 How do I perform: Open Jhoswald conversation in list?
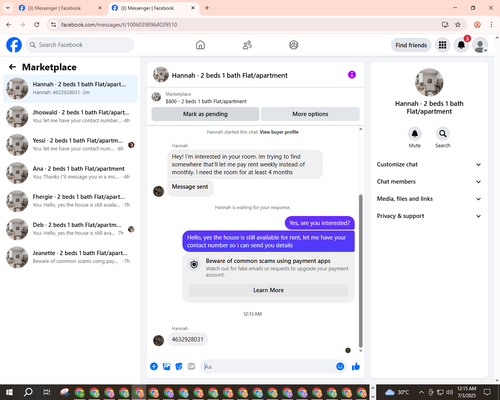[x=70, y=117]
